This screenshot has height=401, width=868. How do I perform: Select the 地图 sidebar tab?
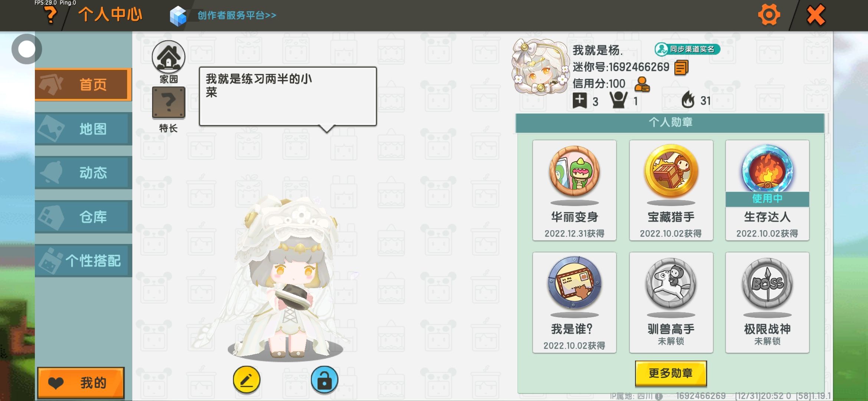coord(83,129)
